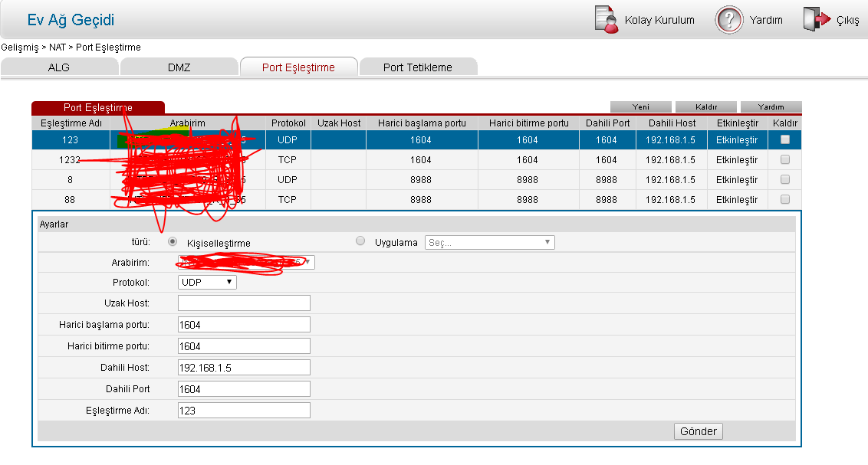
Task: Click Etkinleştir in the 88 row
Action: (737, 200)
